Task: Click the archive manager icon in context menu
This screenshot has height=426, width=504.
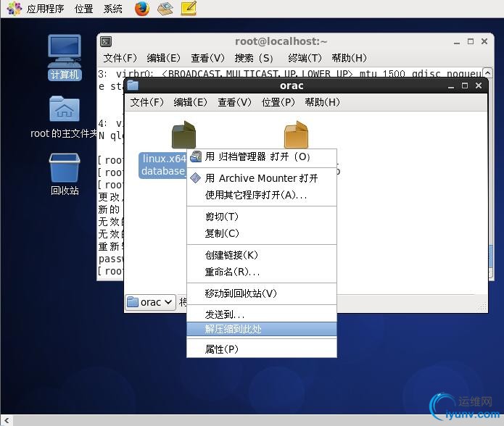Action: (196, 156)
